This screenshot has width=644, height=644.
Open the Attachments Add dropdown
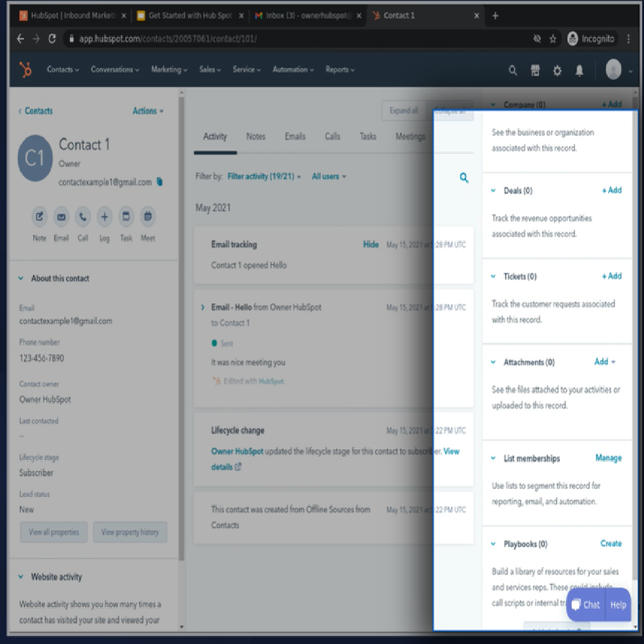click(x=605, y=362)
